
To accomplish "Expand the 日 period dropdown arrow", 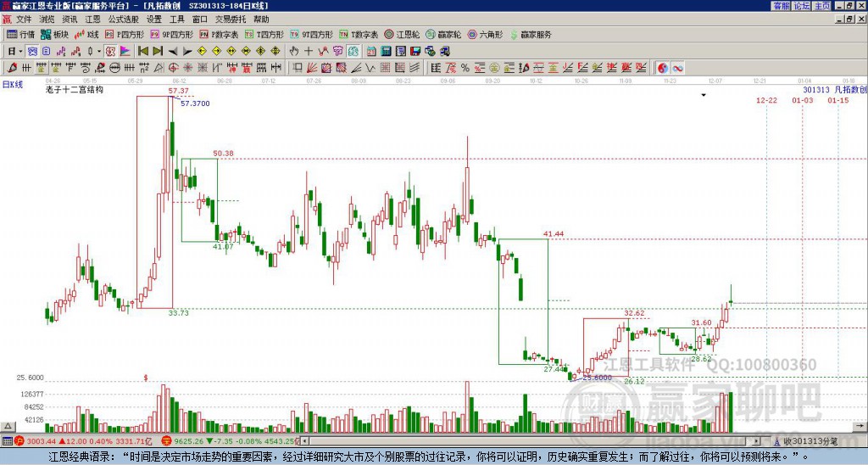I will [20, 52].
